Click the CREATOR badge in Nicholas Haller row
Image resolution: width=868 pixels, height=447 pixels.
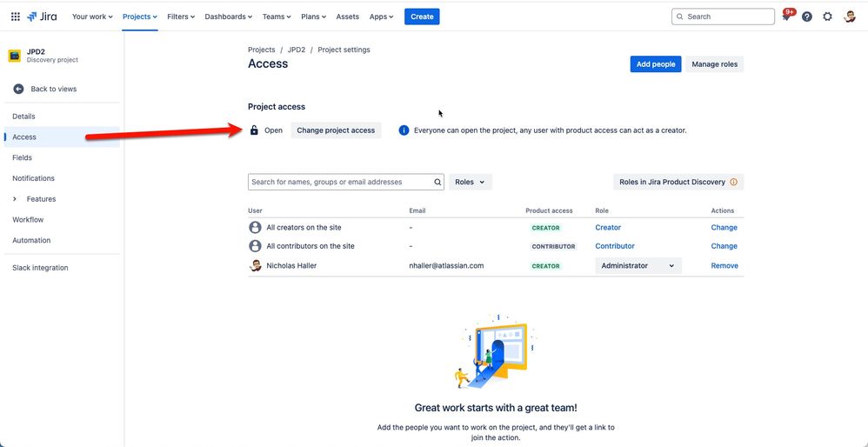[x=546, y=266]
